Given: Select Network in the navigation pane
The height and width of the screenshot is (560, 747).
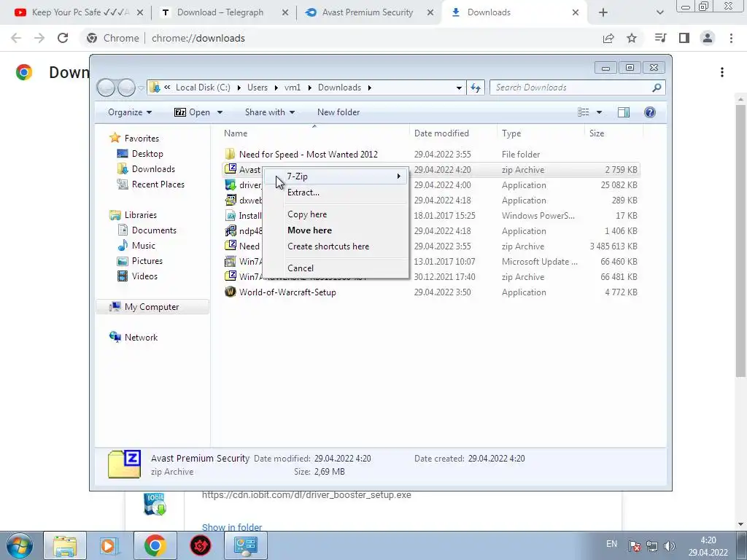Looking at the screenshot, I should coord(141,337).
